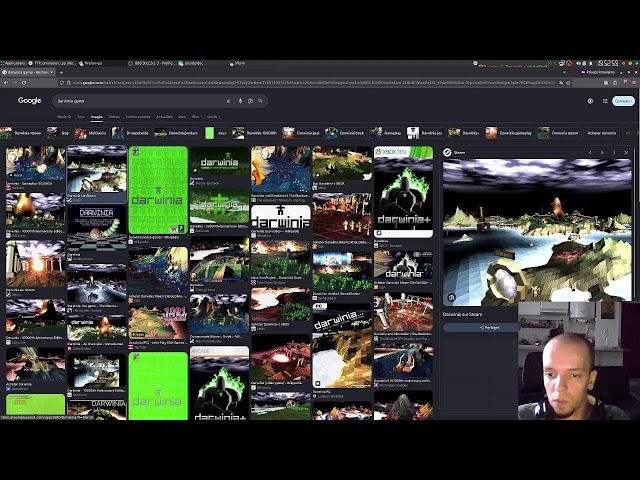The height and width of the screenshot is (480, 640).
Task: Run the search with the magnifier icon
Action: click(x=260, y=101)
